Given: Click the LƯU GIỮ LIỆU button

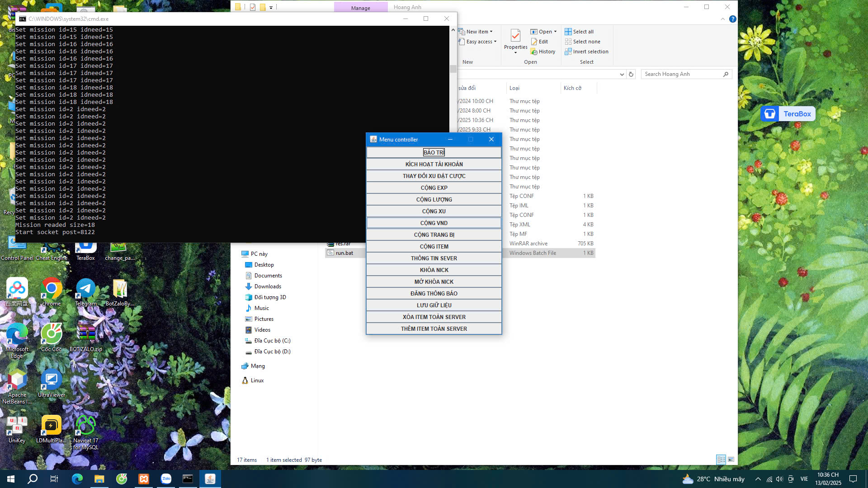Looking at the screenshot, I should click(434, 305).
